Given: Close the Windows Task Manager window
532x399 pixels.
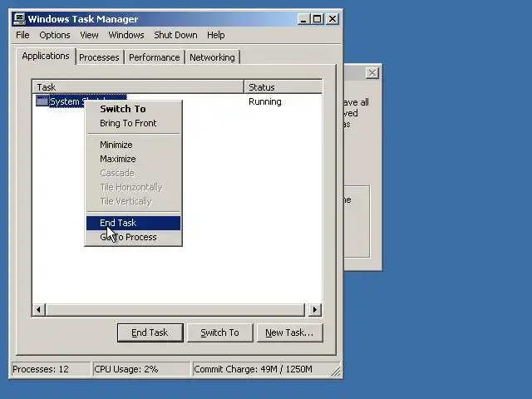Looking at the screenshot, I should [332, 19].
